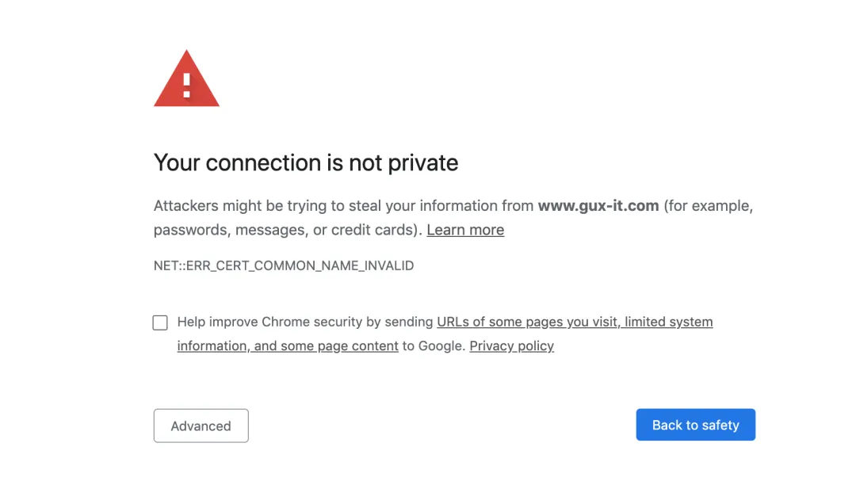Click 'limited system' portion of underlined link
Screen dimensions: 856x504
pyautogui.click(x=669, y=322)
